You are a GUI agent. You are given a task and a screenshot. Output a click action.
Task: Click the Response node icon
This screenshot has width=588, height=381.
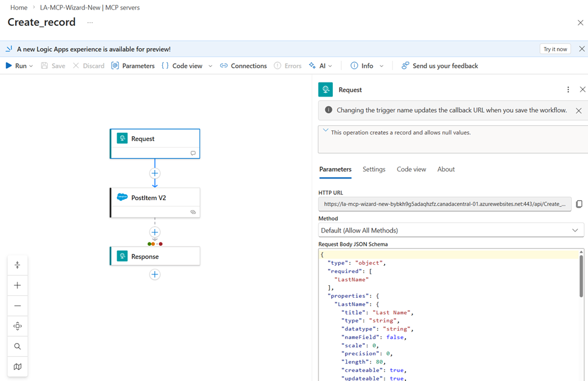[x=122, y=256]
